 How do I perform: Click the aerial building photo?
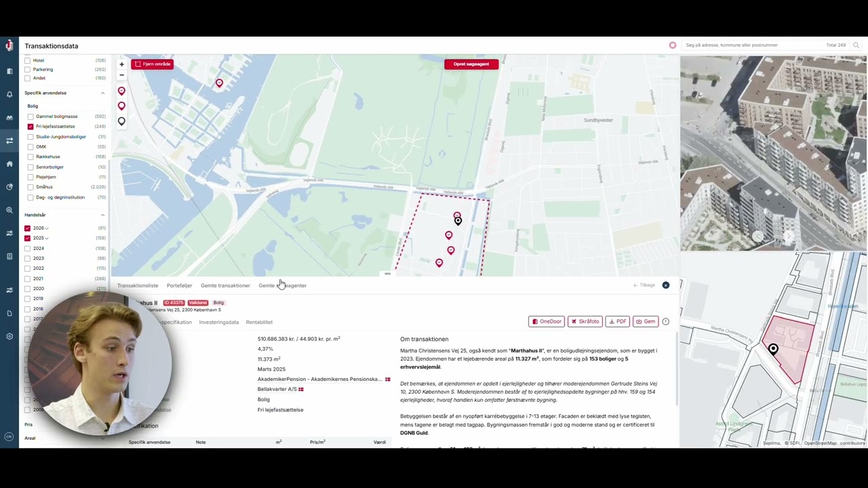click(774, 153)
